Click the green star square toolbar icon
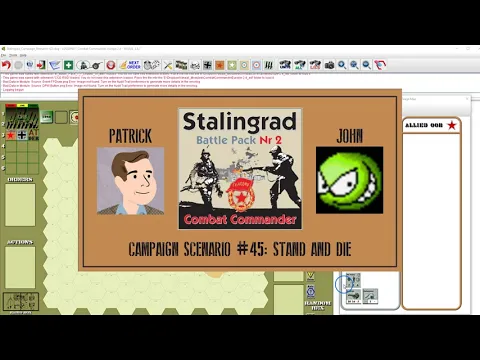The image size is (480, 360). (x=232, y=65)
